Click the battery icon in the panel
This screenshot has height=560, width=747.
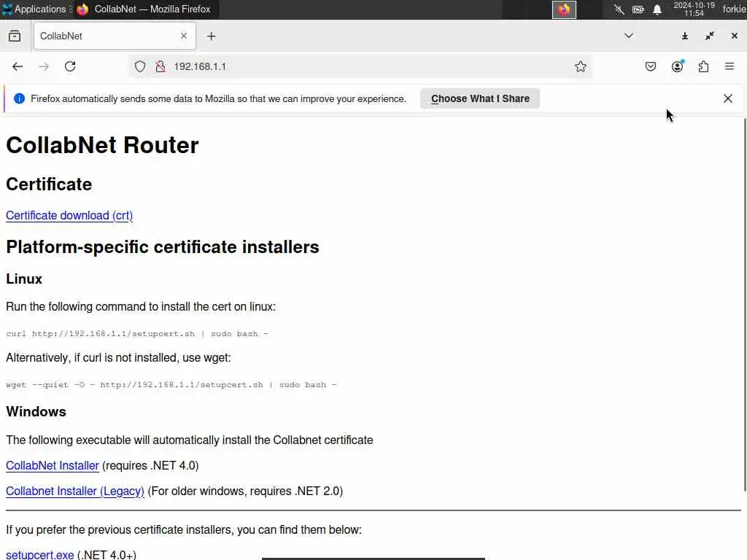638,9
